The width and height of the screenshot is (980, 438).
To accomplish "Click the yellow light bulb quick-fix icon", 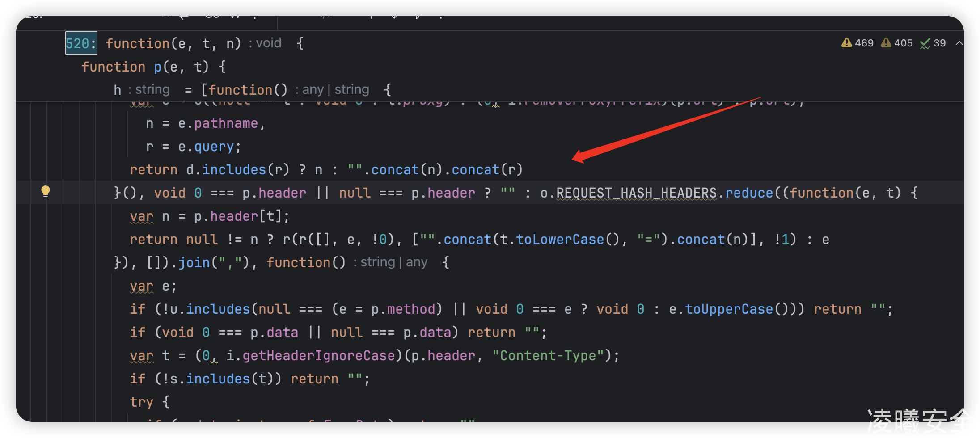I will pyautogui.click(x=45, y=192).
